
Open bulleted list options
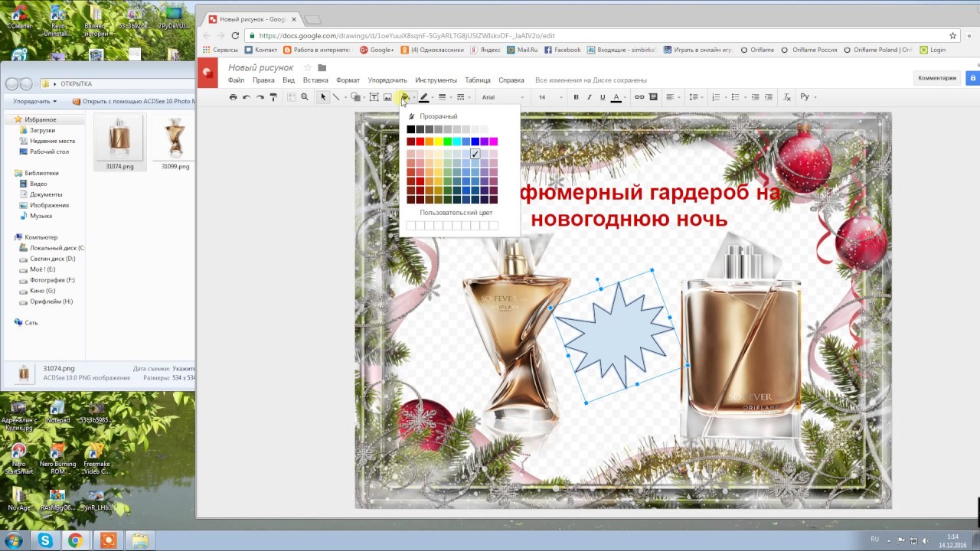[735, 97]
